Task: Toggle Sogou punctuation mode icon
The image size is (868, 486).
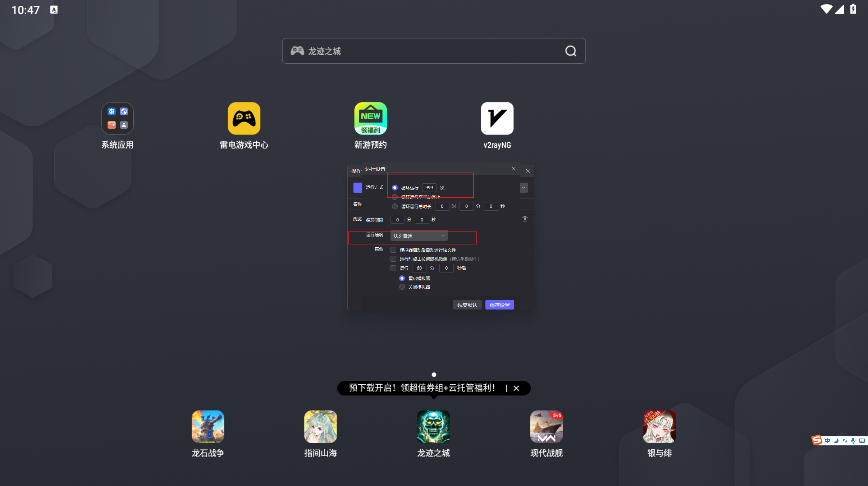Action: pyautogui.click(x=845, y=441)
